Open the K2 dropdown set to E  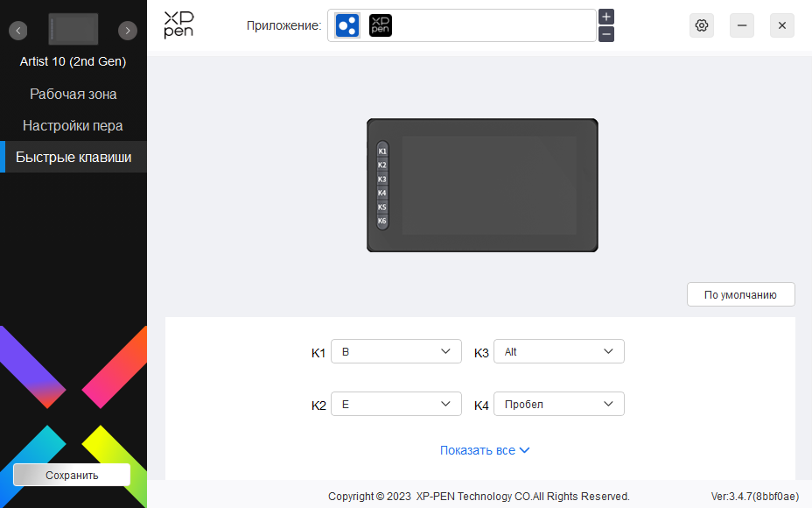click(396, 404)
